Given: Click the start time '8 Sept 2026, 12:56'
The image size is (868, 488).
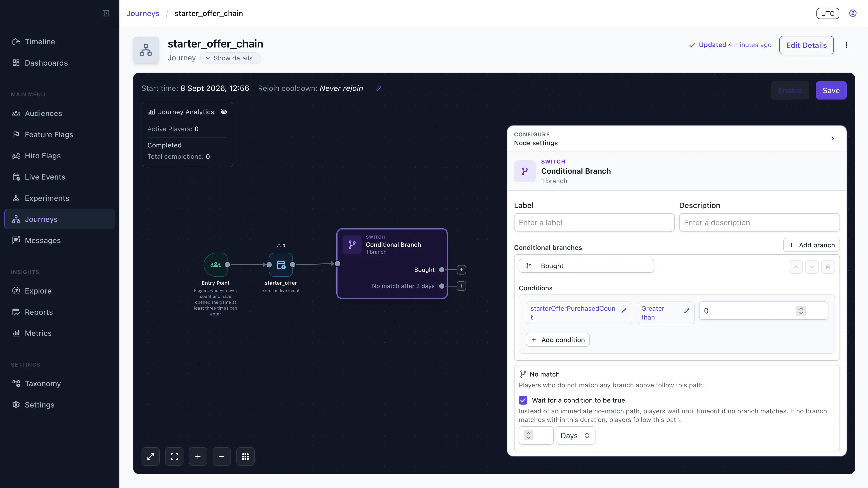Looking at the screenshot, I should tap(215, 88).
